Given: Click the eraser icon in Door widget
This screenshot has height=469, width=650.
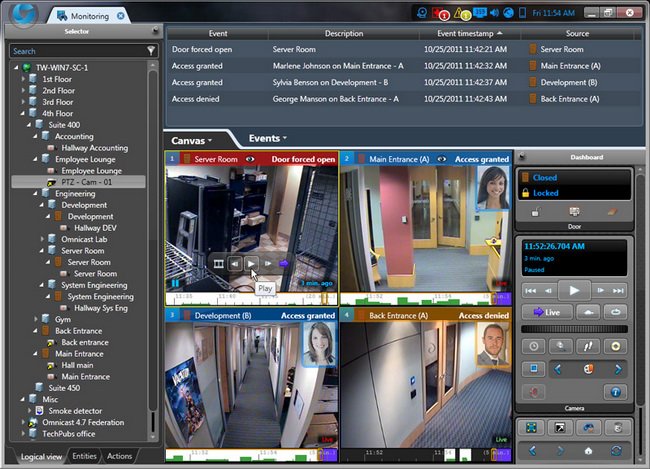Looking at the screenshot, I should tap(612, 212).
